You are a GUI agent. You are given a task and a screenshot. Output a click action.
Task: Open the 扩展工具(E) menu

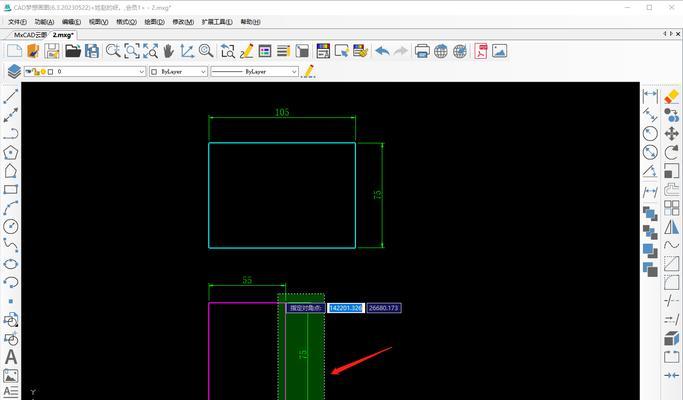(x=217, y=22)
